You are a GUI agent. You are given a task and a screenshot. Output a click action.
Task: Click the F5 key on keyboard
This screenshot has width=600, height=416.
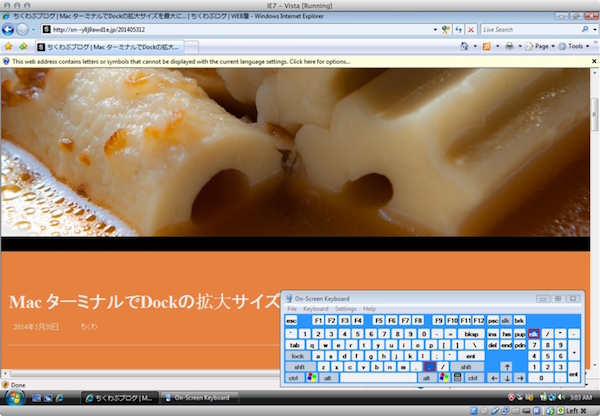(x=378, y=320)
